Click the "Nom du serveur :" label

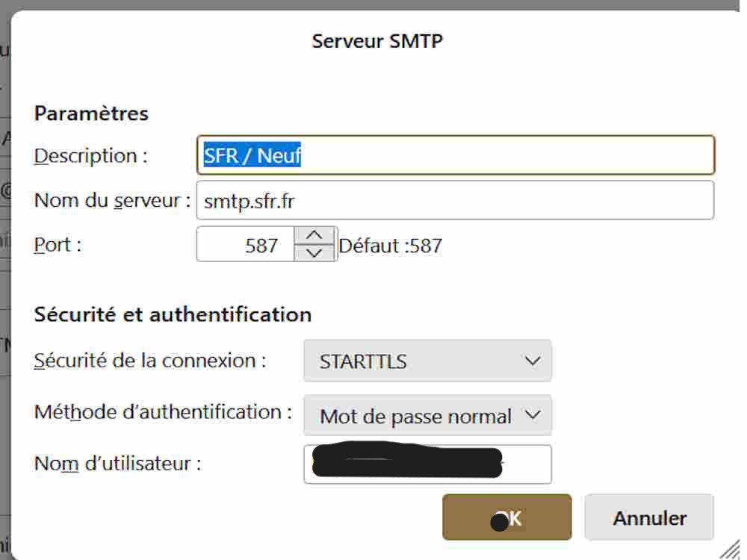111,200
